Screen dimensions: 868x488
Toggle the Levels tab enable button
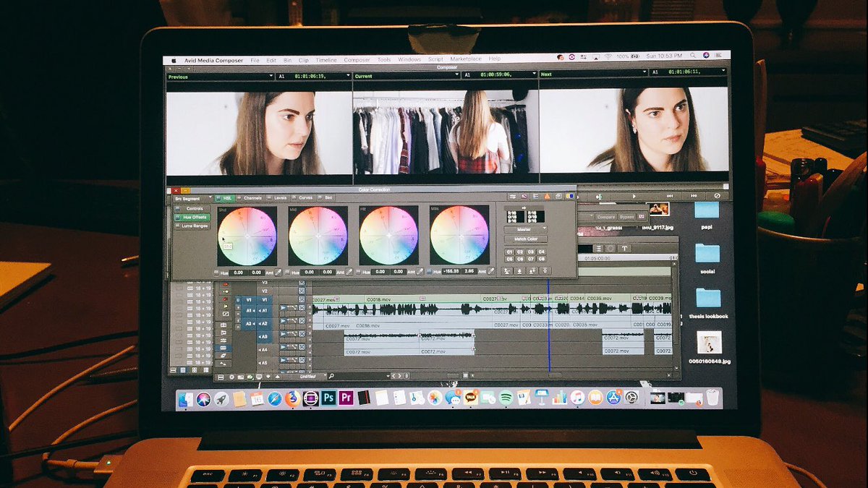pyautogui.click(x=269, y=198)
